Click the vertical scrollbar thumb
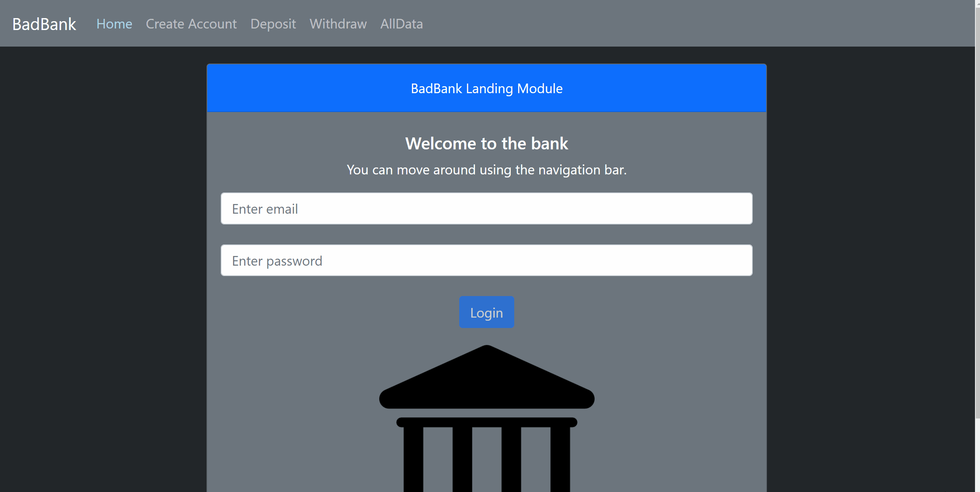 (x=977, y=212)
